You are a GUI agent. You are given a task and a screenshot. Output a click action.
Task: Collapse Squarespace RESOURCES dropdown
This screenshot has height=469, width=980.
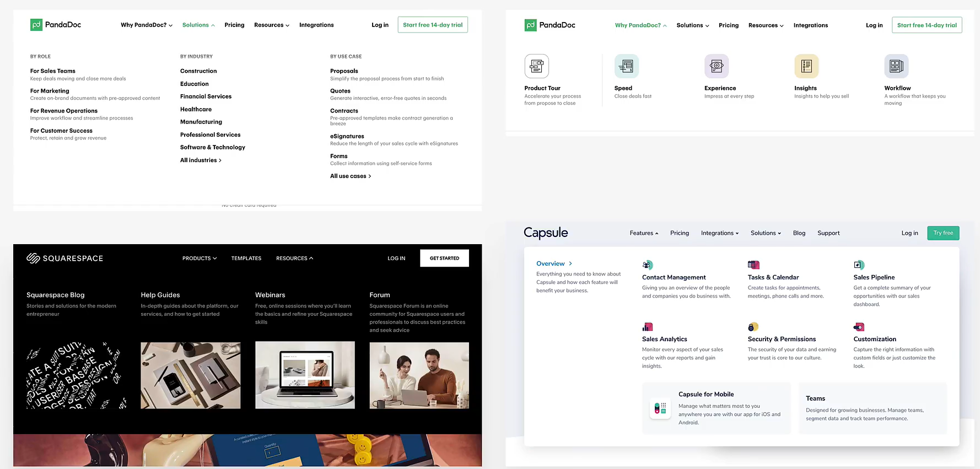294,258
